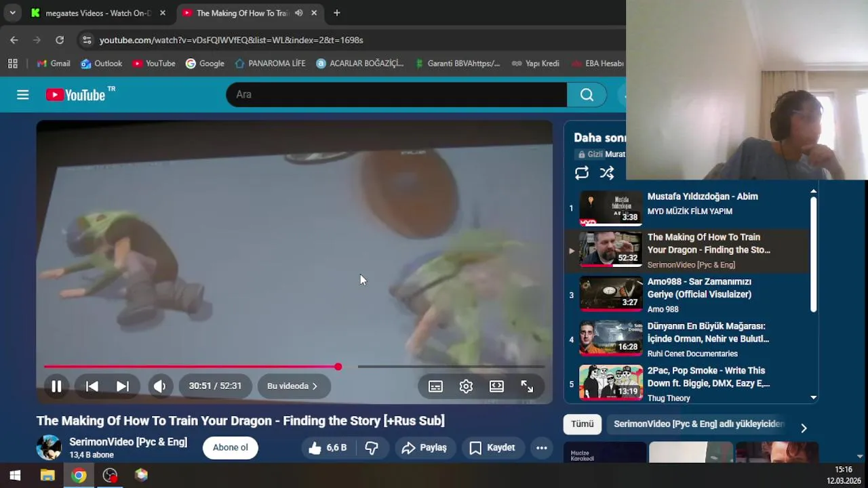Viewport: 868px width, 488px height.
Task: Open a new browser tab
Action: [337, 13]
